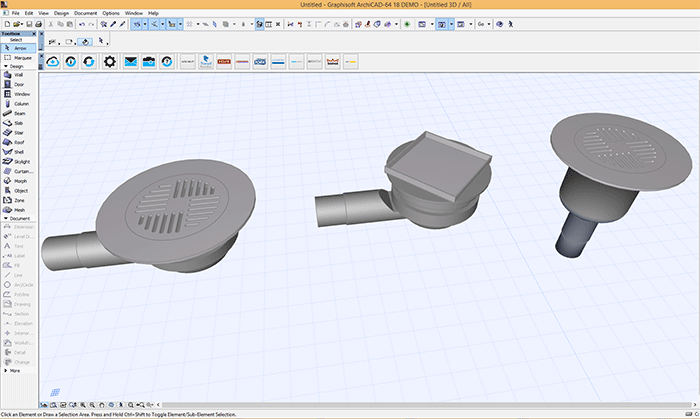The width and height of the screenshot is (700, 419).
Task: Click the New document icon
Action: (x=7, y=24)
